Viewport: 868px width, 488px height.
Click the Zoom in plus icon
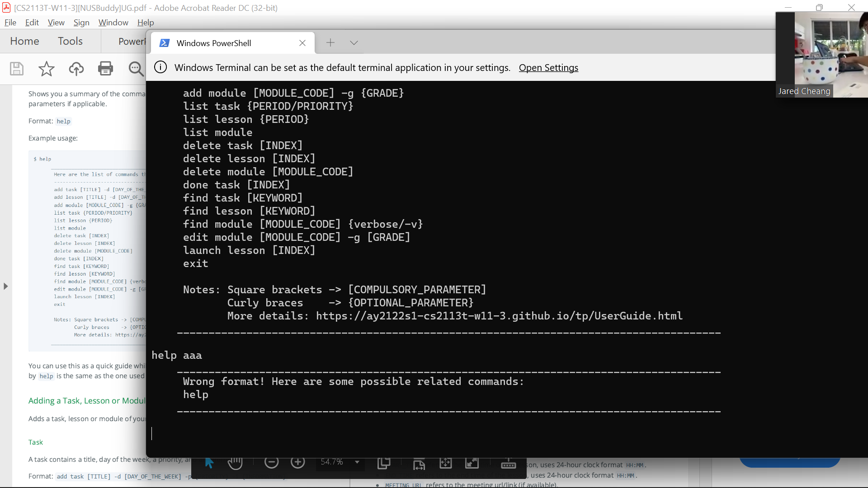[298, 462]
